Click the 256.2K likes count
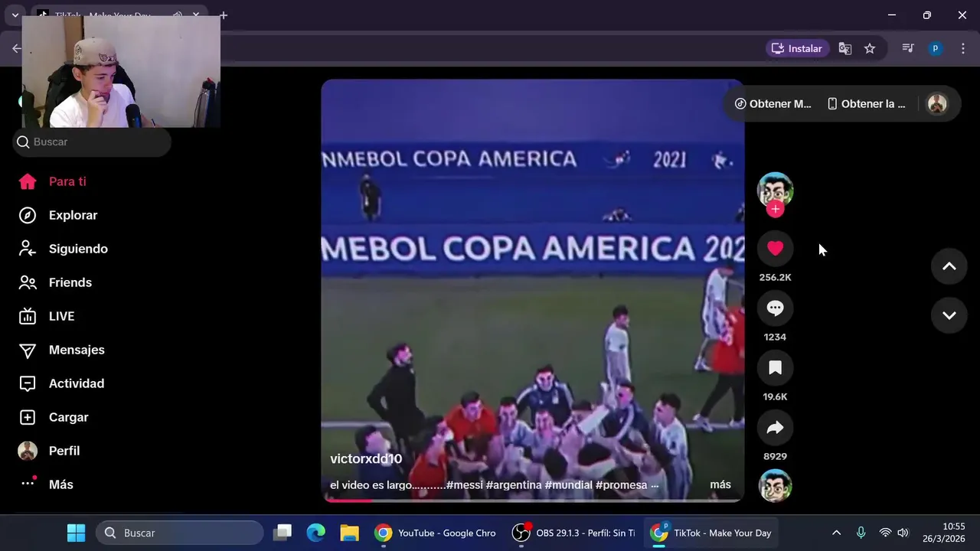 pyautogui.click(x=775, y=277)
